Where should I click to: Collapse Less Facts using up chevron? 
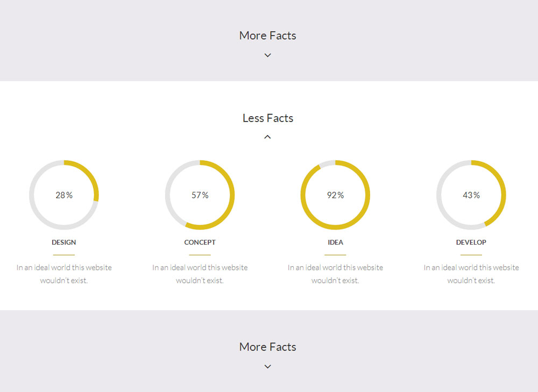(x=267, y=137)
